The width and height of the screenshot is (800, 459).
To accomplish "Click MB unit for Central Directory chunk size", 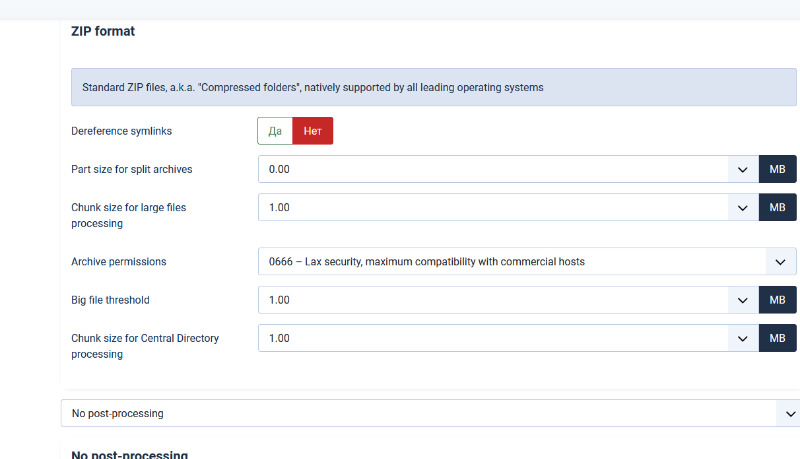I will [x=778, y=338].
